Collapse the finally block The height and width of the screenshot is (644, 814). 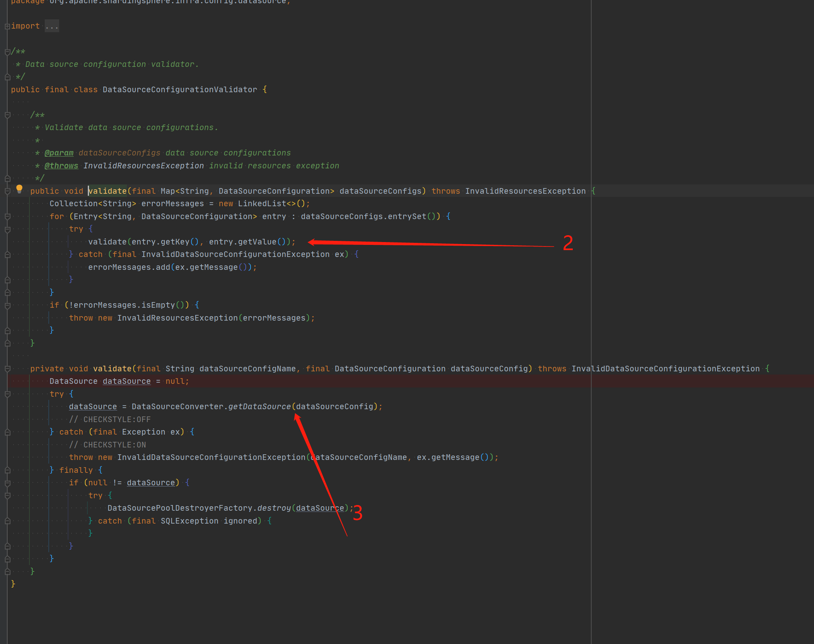7,470
